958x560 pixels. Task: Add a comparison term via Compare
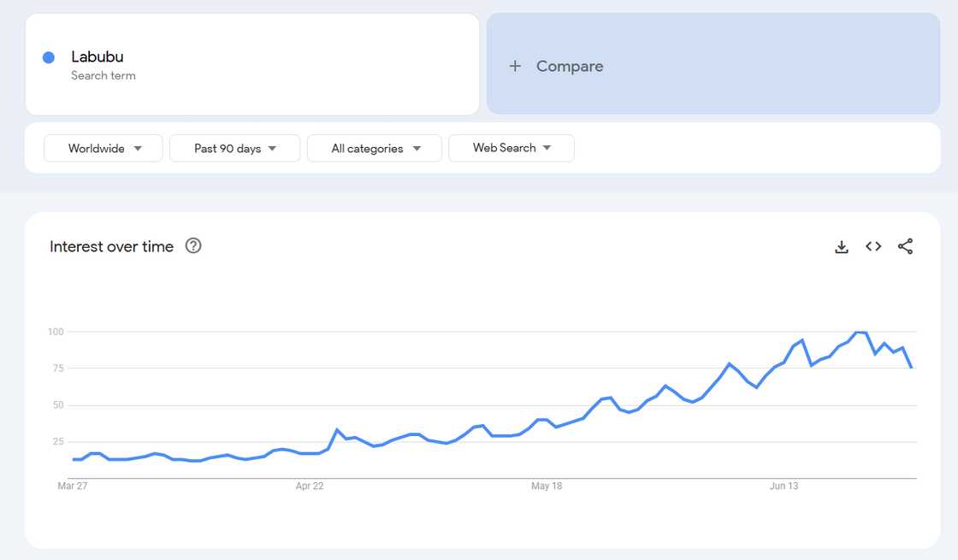tap(569, 66)
